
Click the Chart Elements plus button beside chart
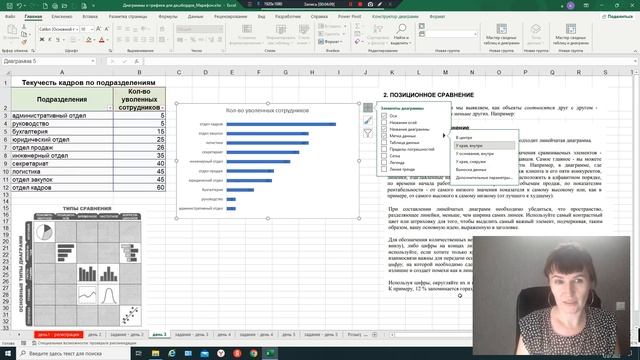(x=368, y=108)
